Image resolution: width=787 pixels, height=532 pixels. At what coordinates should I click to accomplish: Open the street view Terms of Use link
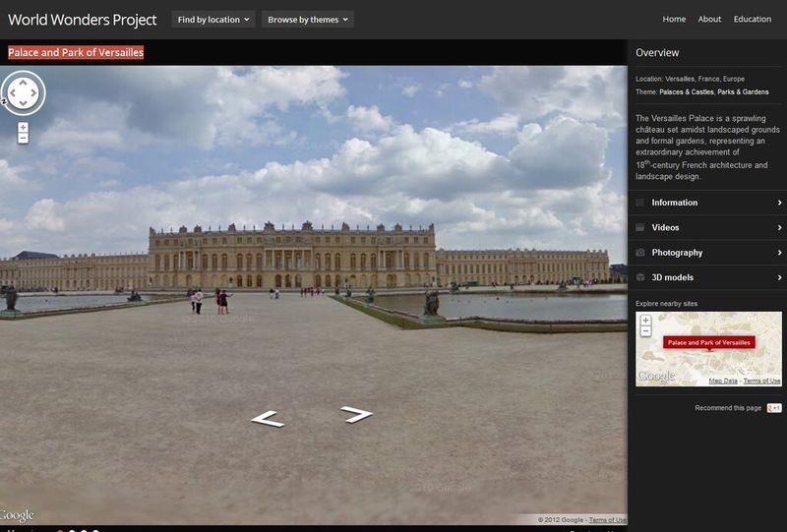click(607, 520)
